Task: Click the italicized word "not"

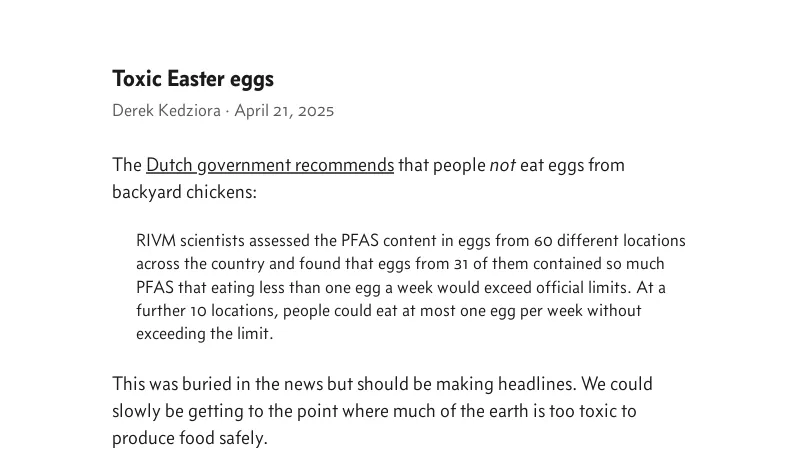Action: pos(502,165)
